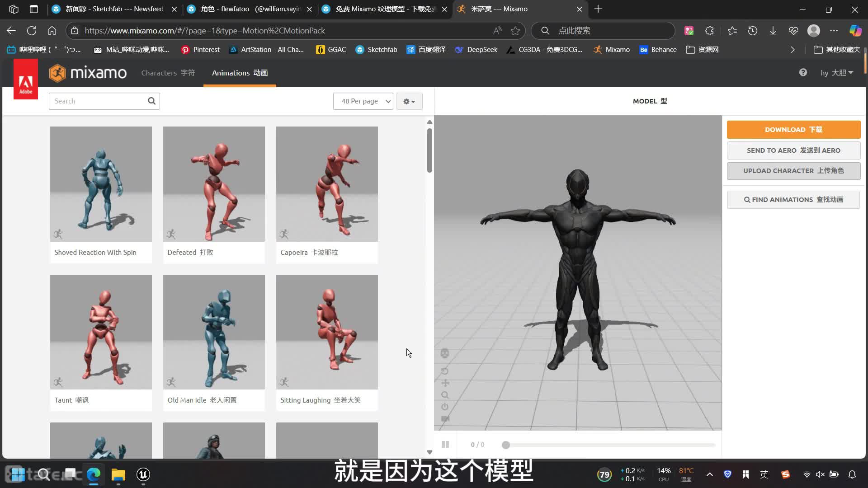The width and height of the screenshot is (868, 488).
Task: Open 资源网 bookmark folder
Action: (x=702, y=50)
